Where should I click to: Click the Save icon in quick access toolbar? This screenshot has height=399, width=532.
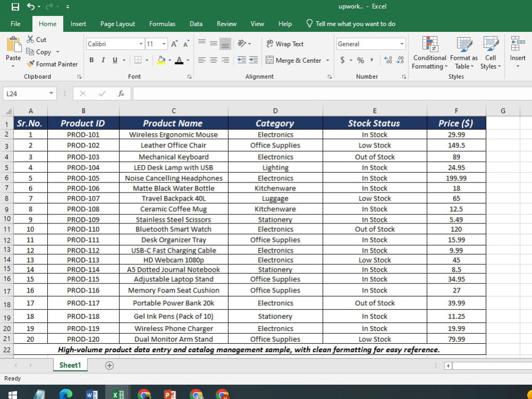coord(15,6)
